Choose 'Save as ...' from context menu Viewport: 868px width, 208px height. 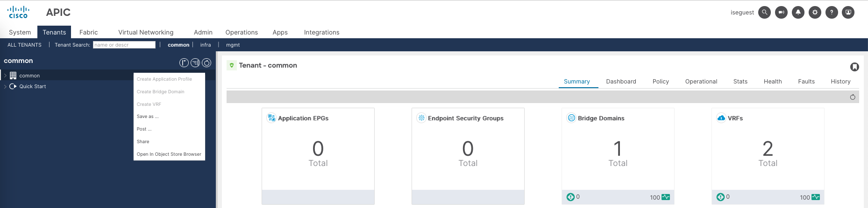coord(148,117)
